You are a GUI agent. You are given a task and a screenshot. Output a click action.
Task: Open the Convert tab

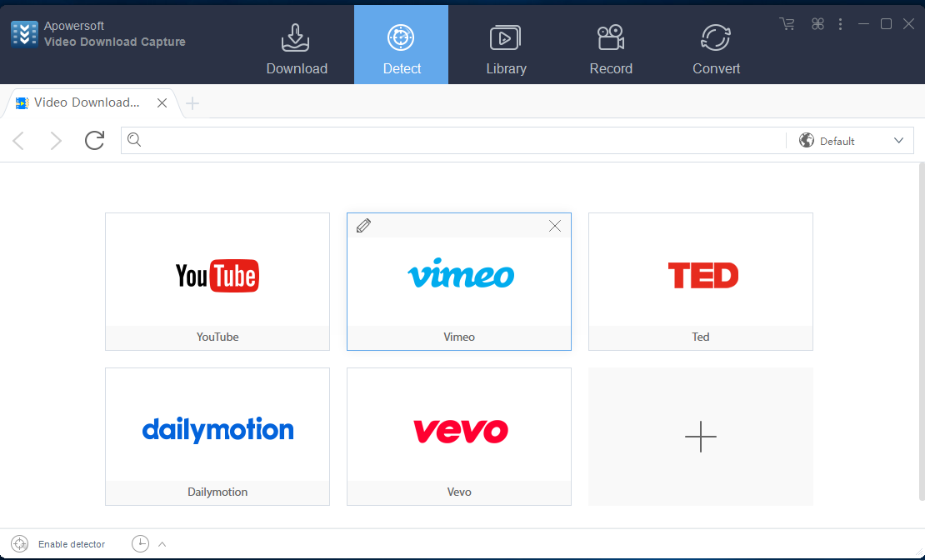pyautogui.click(x=716, y=47)
